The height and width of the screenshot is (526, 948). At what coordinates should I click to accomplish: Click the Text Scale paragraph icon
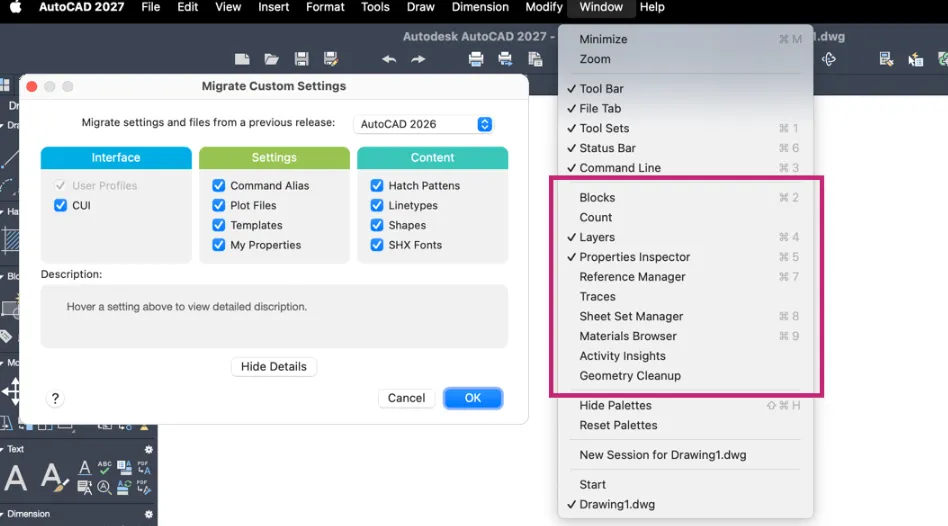pyautogui.click(x=85, y=487)
